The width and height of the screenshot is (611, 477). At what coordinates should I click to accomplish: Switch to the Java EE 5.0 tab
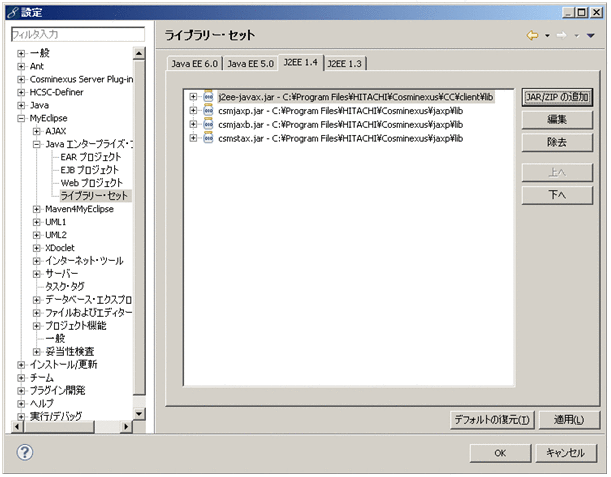coord(250,64)
